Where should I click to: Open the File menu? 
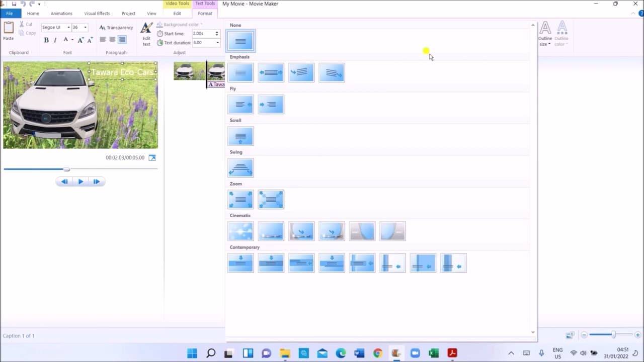[x=10, y=14]
